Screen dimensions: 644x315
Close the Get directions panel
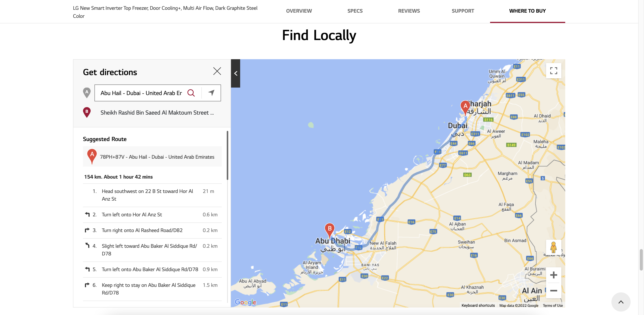coord(217,71)
